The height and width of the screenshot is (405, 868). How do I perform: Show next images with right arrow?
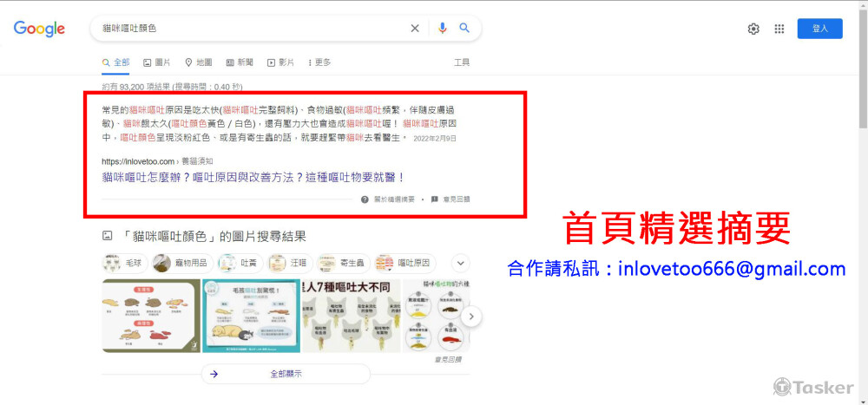pyautogui.click(x=471, y=317)
